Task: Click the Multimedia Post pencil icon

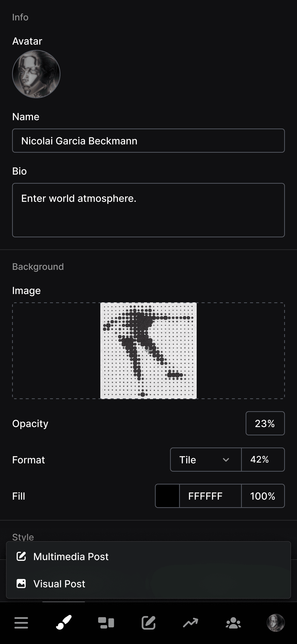Action: [x=22, y=556]
